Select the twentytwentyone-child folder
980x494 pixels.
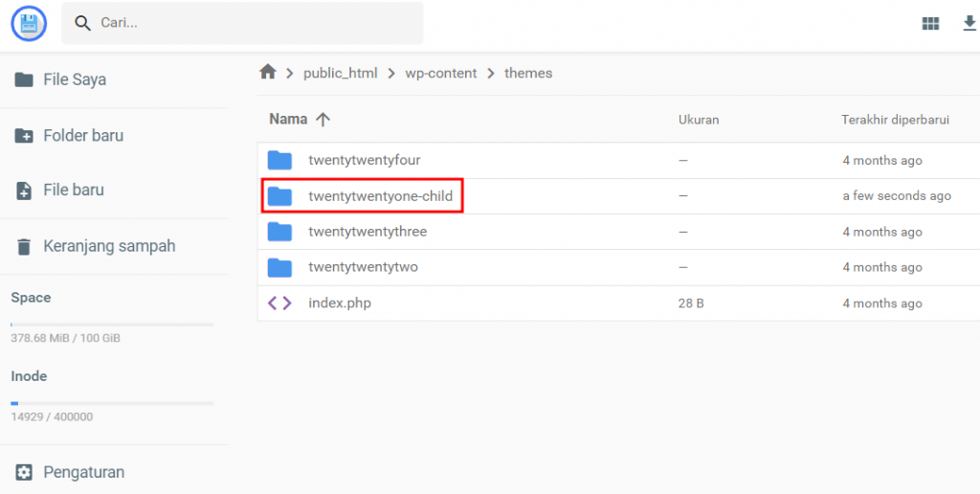[x=380, y=196]
